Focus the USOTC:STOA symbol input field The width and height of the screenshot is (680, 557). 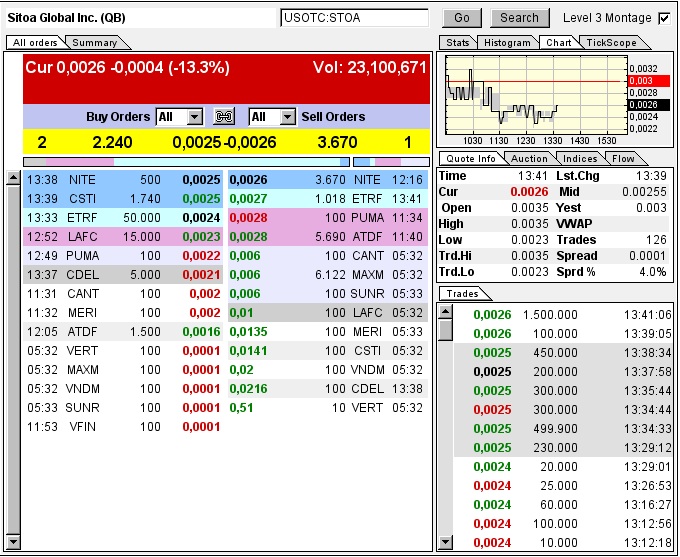click(x=354, y=18)
